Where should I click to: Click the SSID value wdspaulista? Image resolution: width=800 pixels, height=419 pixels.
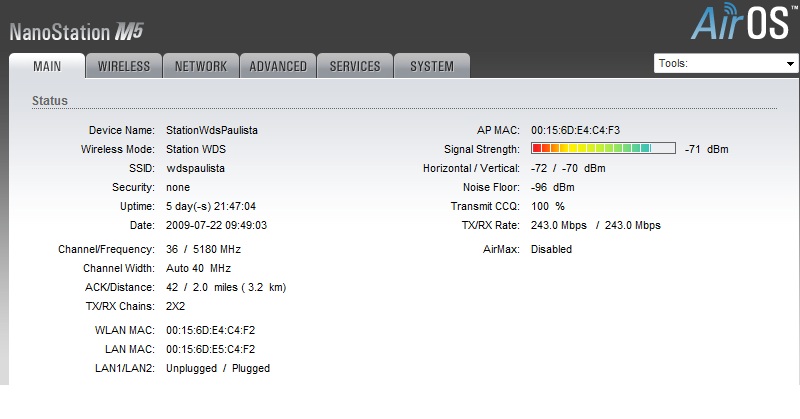[x=196, y=168]
